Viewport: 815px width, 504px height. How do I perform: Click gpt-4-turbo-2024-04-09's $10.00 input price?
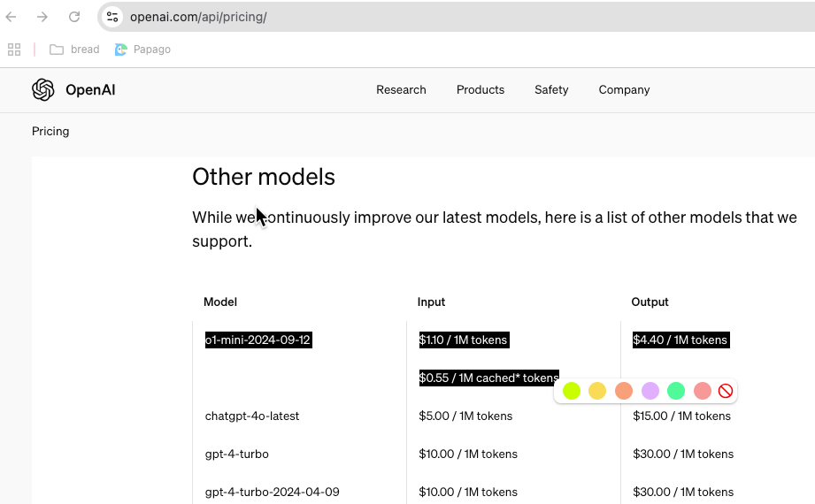468,492
